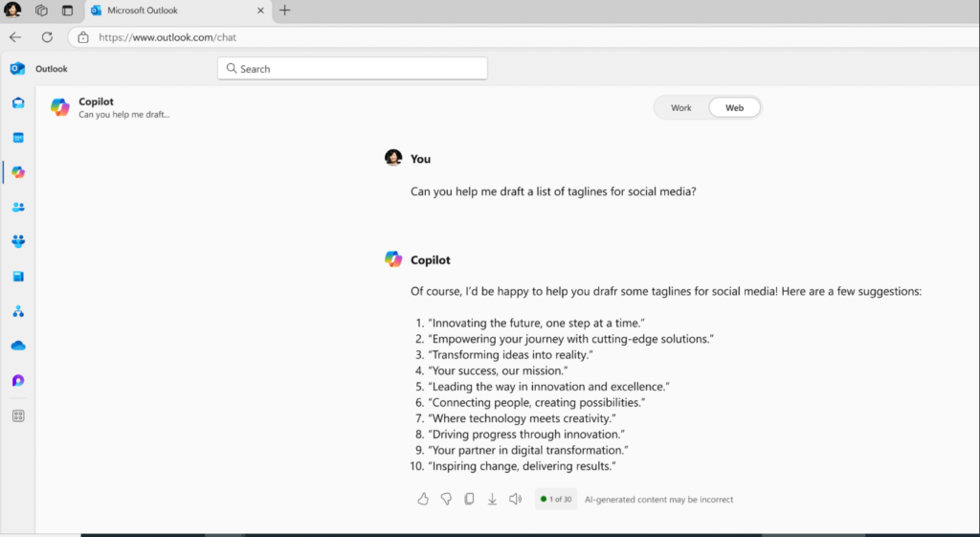Switch Copilot to Work mode
Image resolution: width=980 pixels, height=537 pixels.
[681, 107]
